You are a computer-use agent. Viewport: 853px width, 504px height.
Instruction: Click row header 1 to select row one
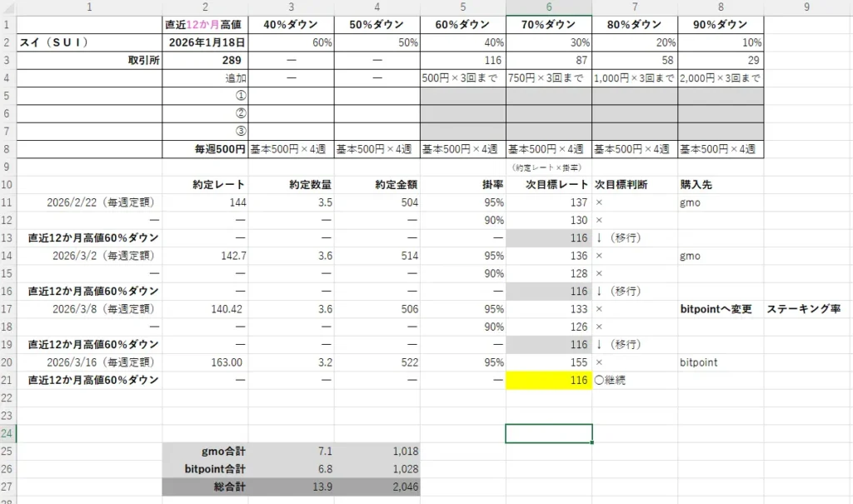[x=8, y=24]
